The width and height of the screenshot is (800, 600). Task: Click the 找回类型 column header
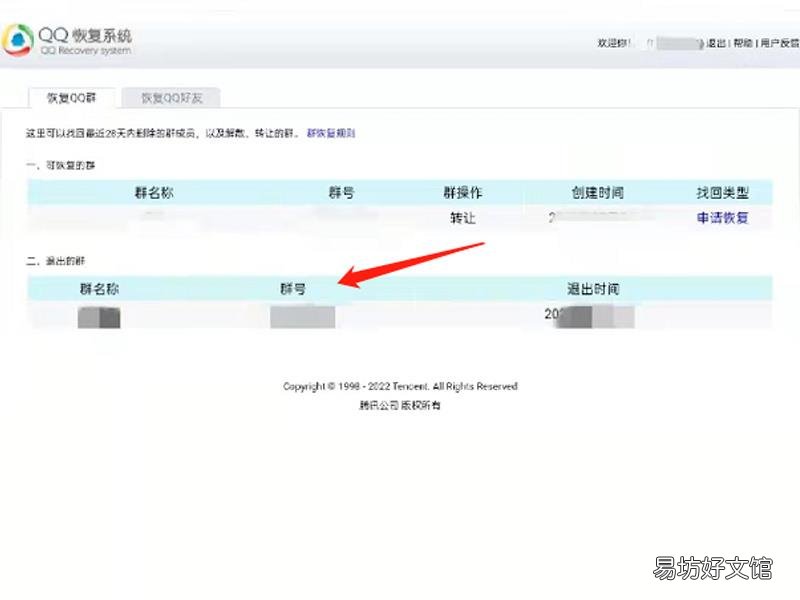pos(722,192)
